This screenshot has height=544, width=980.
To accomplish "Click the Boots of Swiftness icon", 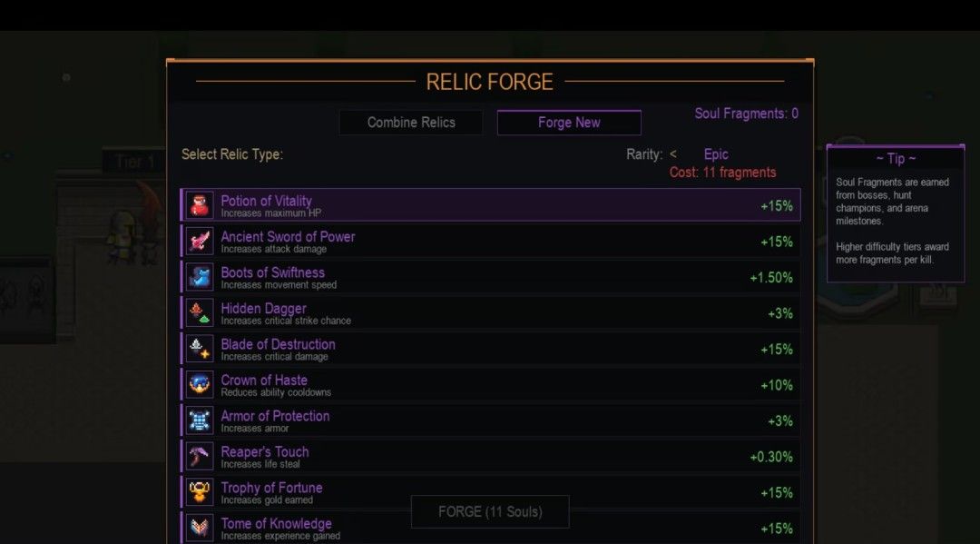I will [x=200, y=277].
